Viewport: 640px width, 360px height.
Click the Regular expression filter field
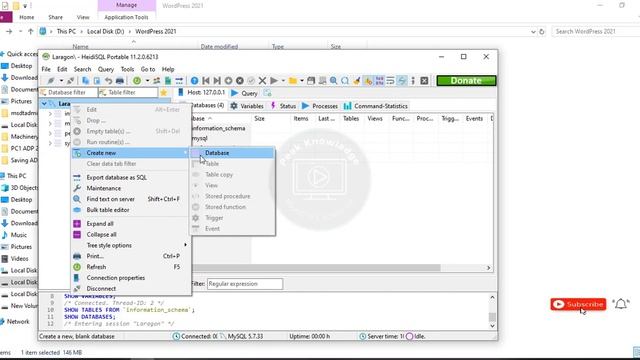point(244,284)
